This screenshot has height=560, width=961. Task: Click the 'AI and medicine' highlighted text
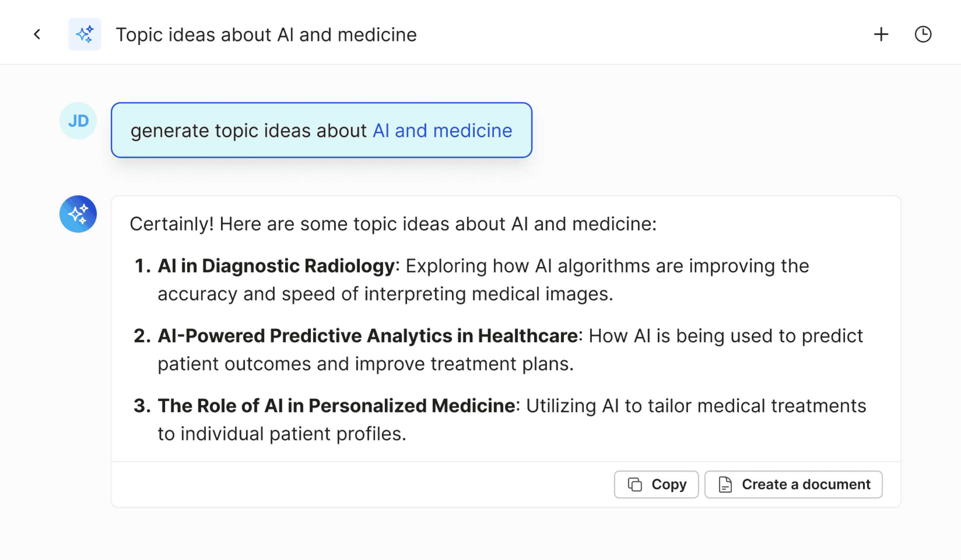pos(442,131)
